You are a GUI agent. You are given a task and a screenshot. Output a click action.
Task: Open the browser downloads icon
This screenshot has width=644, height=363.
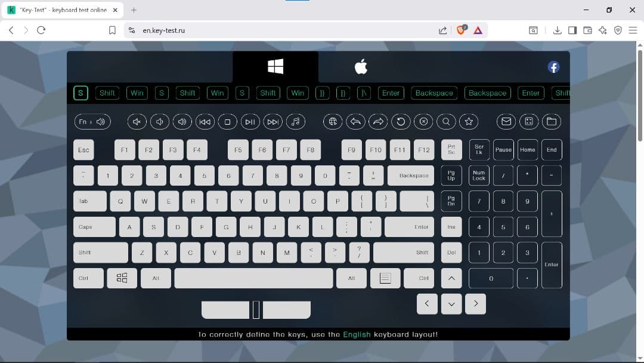tap(557, 30)
